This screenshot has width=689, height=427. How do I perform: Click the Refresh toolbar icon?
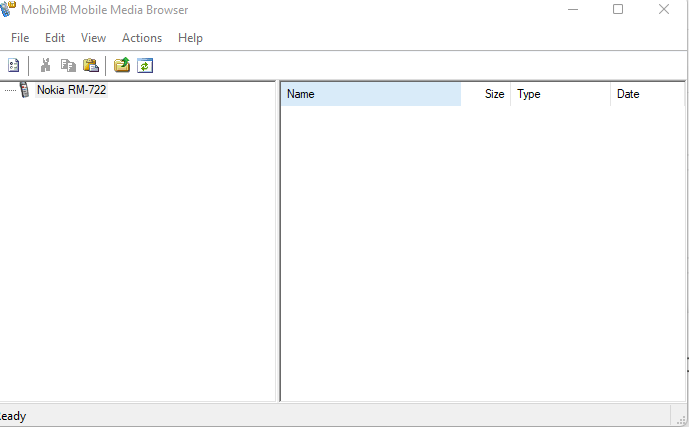tap(145, 65)
